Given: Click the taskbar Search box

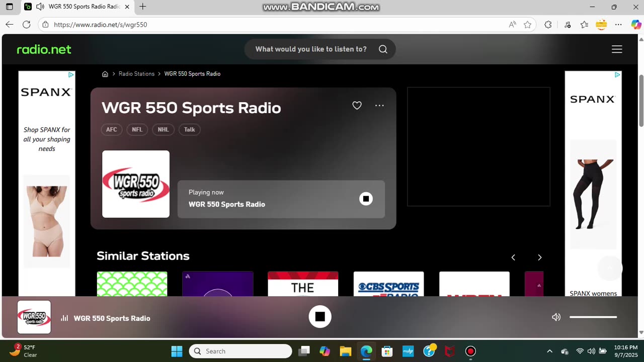Looking at the screenshot, I should pyautogui.click(x=240, y=351).
